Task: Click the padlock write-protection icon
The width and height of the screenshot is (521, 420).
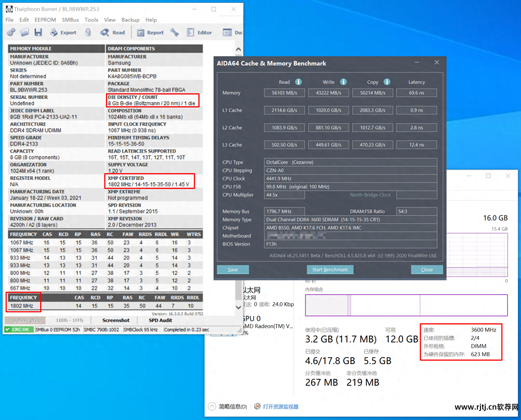Action: (x=88, y=32)
